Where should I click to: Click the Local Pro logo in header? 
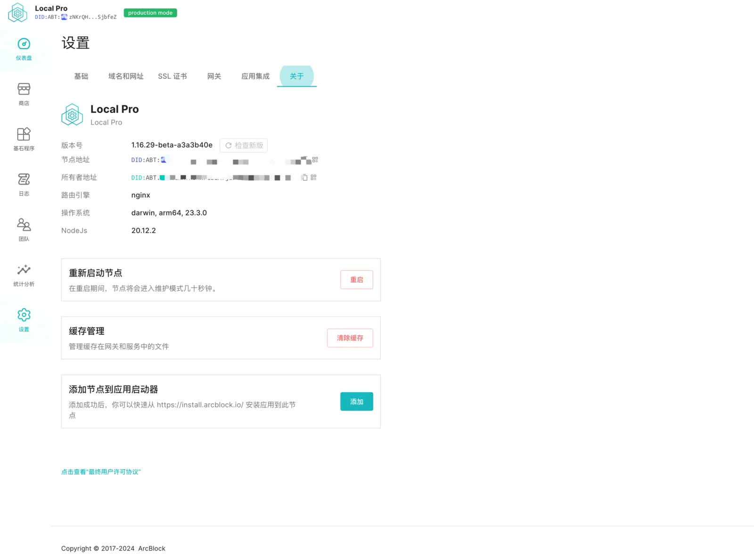pos(18,13)
